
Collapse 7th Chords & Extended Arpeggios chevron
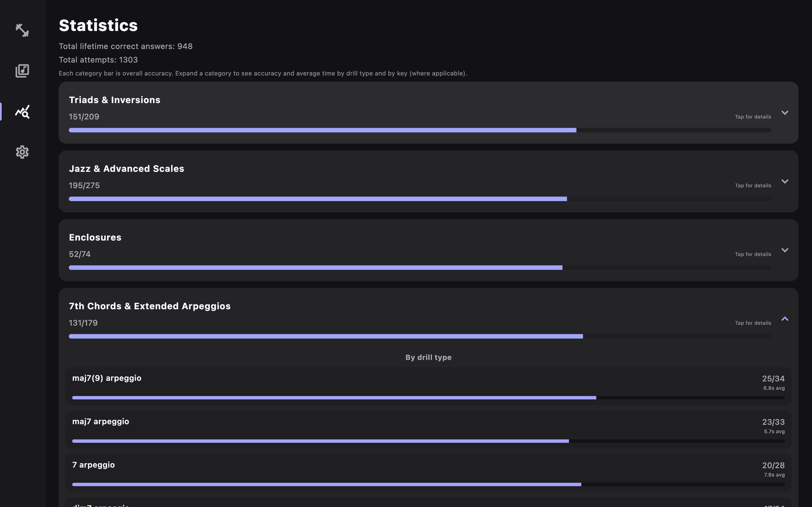[x=784, y=319]
